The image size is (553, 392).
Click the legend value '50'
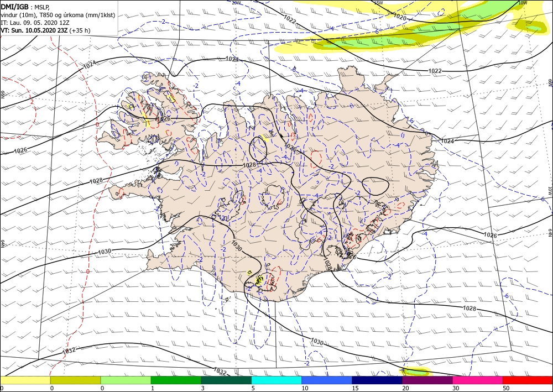point(506,388)
